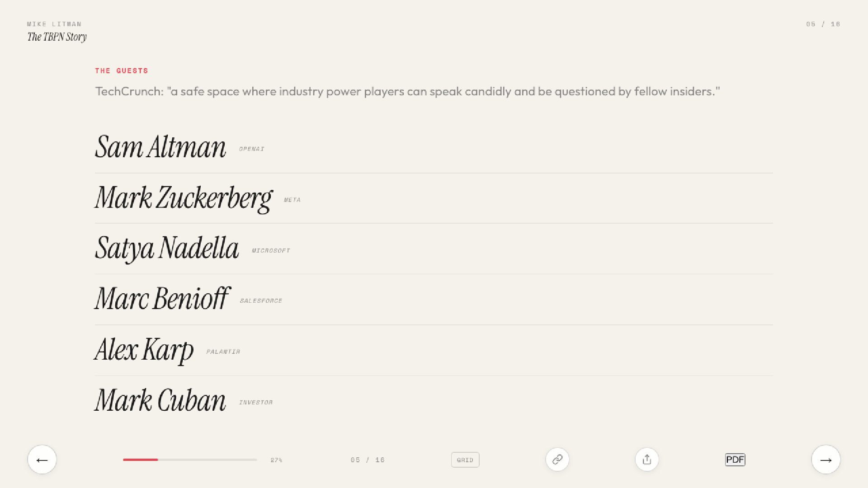Image resolution: width=868 pixels, height=488 pixels.
Task: Open the share icon button
Action: pyautogui.click(x=646, y=460)
